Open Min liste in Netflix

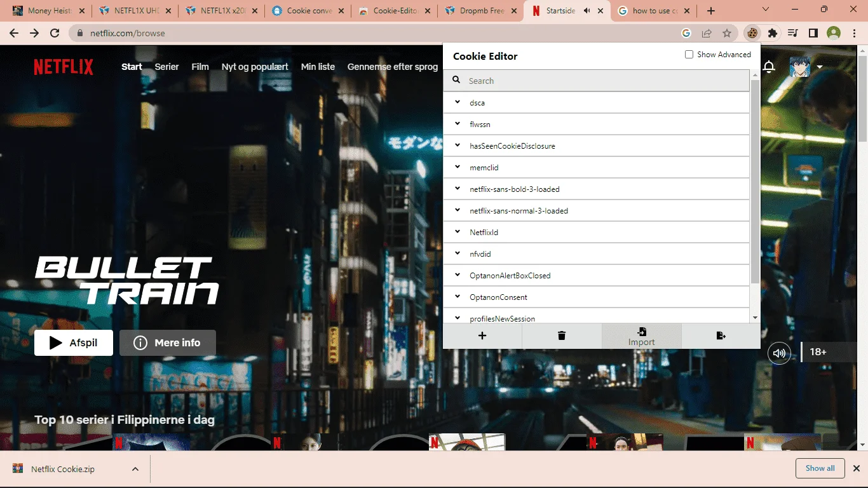point(318,67)
